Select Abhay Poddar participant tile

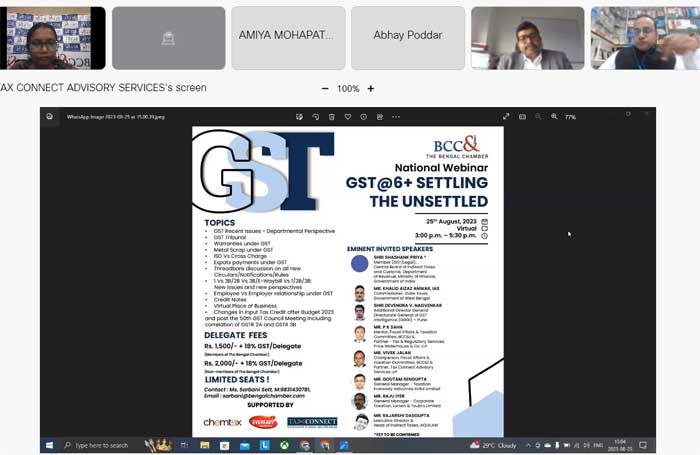point(408,38)
